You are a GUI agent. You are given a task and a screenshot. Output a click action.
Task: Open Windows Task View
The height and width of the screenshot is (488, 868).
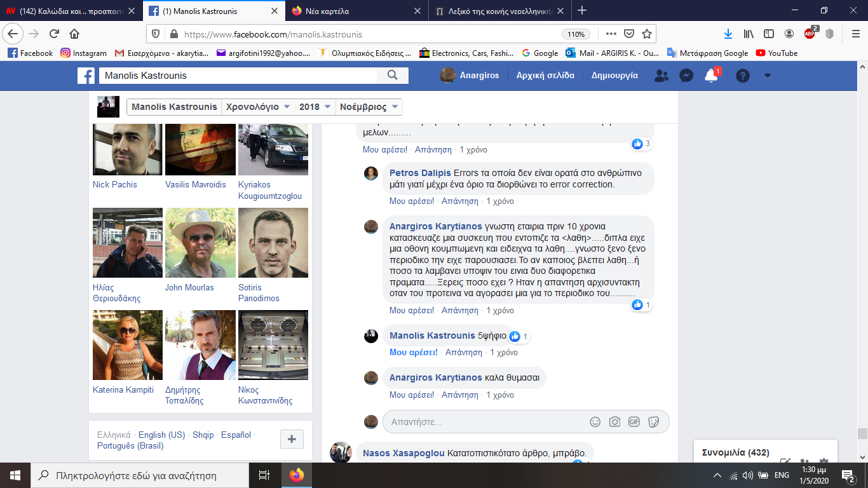264,475
